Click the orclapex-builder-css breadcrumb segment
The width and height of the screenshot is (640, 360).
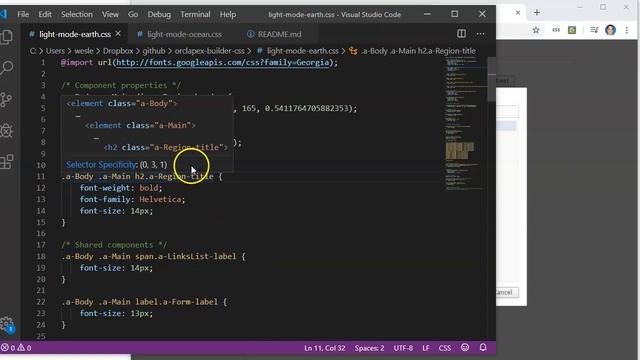[x=209, y=51]
